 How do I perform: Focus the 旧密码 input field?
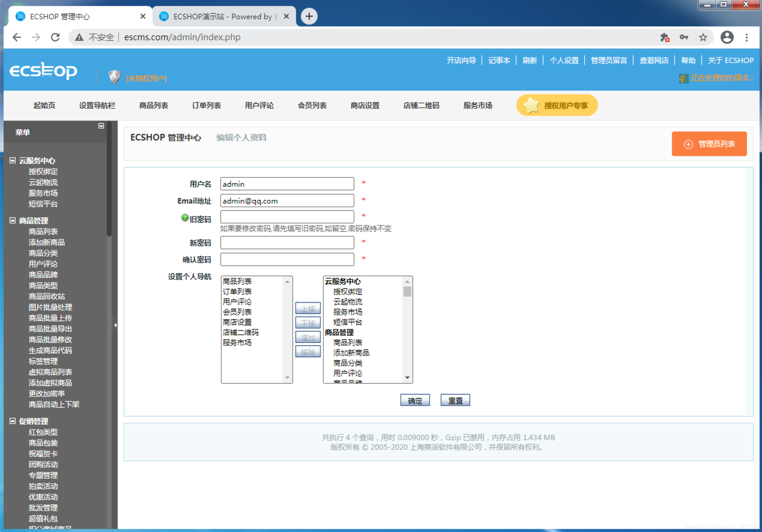pyautogui.click(x=287, y=217)
